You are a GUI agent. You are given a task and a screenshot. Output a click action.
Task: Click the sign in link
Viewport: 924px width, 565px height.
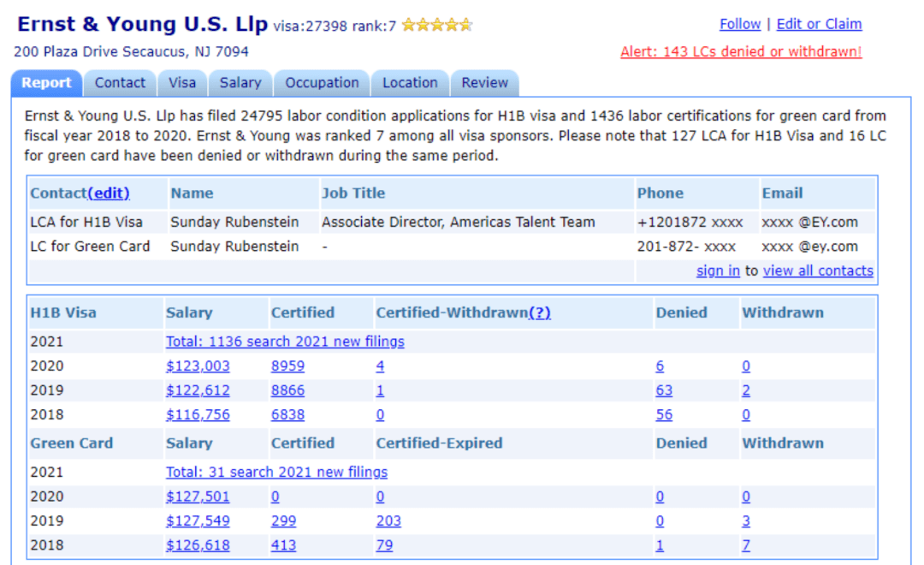[718, 271]
